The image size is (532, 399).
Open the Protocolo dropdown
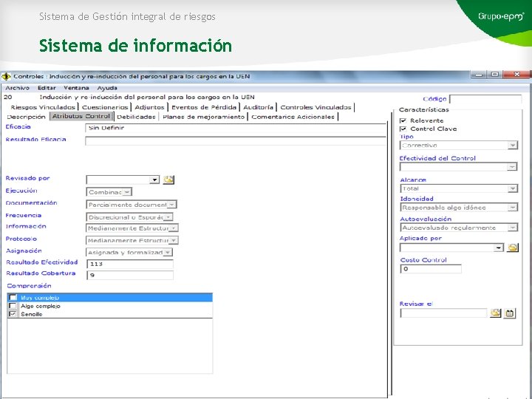(174, 240)
